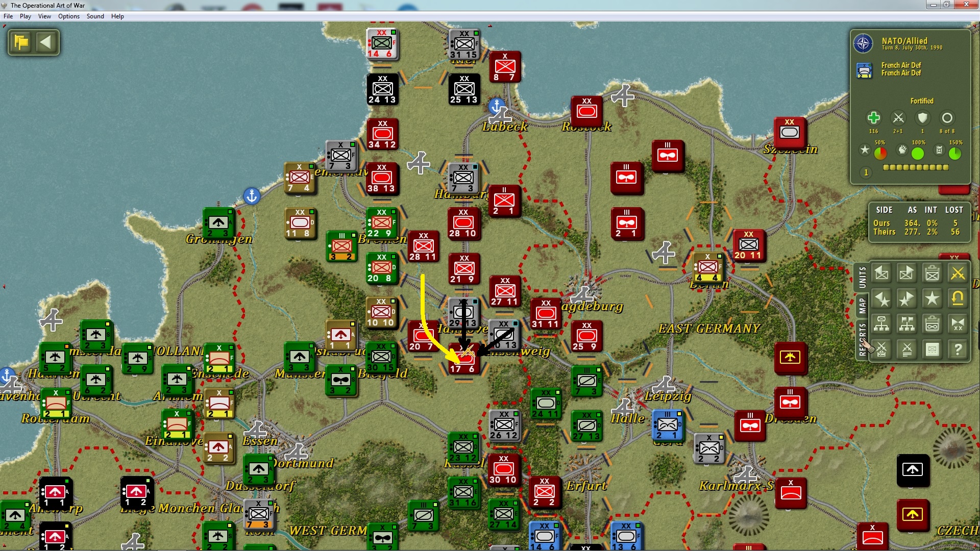This screenshot has width=980, height=551.
Task: Click the yellow flag button at top left
Action: (x=21, y=42)
